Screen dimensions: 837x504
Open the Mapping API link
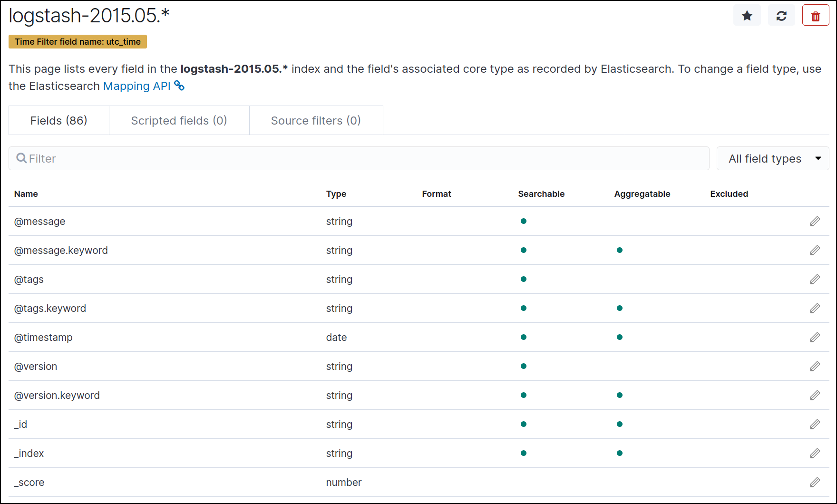click(x=137, y=86)
